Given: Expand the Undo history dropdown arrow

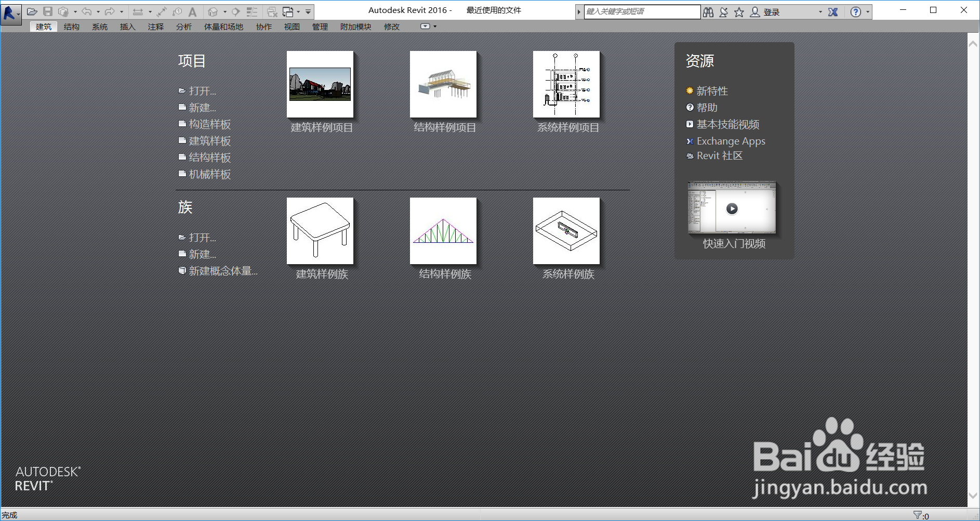Looking at the screenshot, I should (x=98, y=11).
